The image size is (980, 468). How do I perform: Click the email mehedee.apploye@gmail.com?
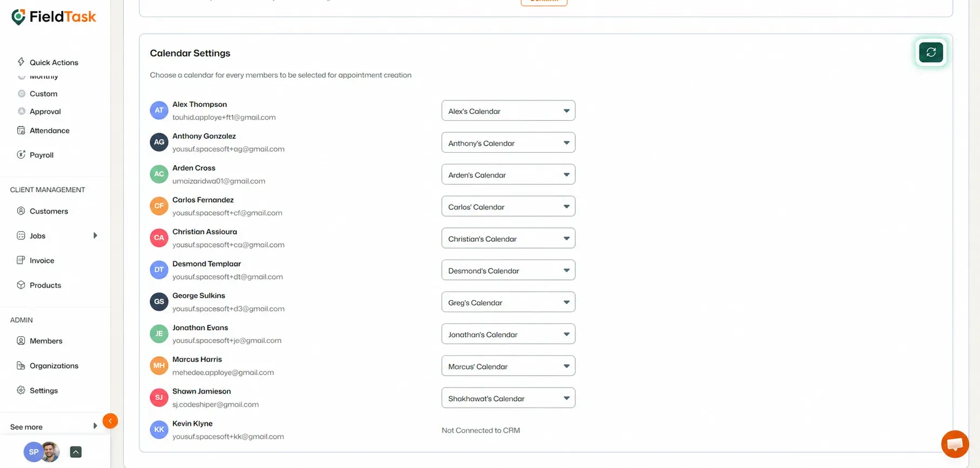pyautogui.click(x=223, y=372)
